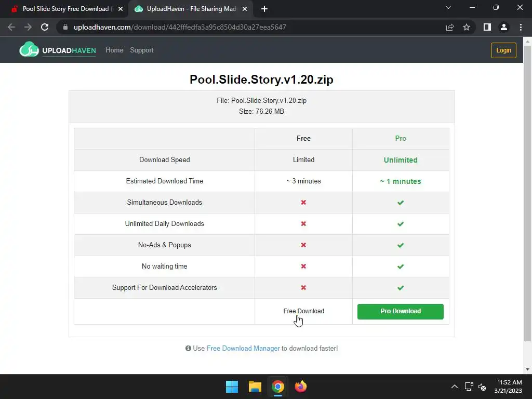Open File Explorer from the taskbar

pyautogui.click(x=255, y=387)
